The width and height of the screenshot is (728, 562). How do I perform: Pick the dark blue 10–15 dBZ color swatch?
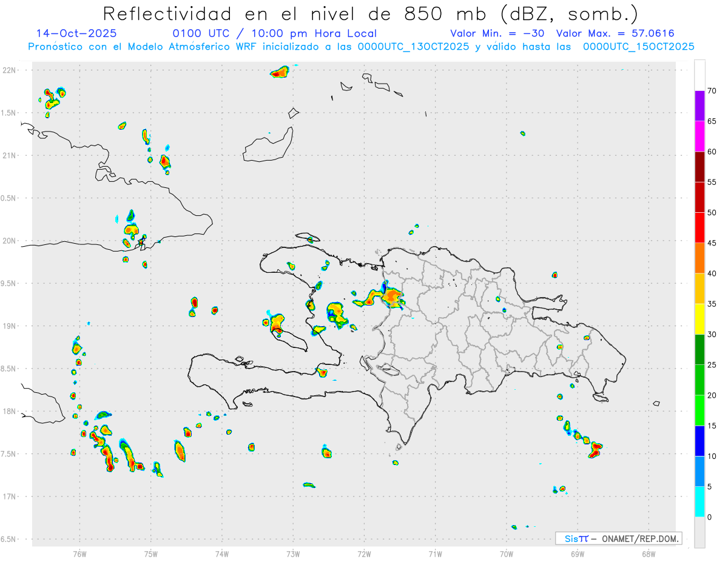[x=699, y=441]
